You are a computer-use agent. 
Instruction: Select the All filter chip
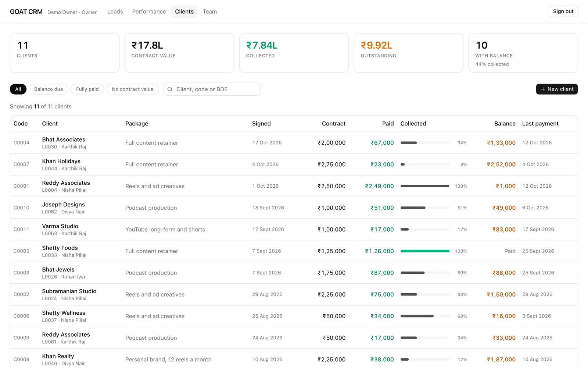pyautogui.click(x=18, y=89)
